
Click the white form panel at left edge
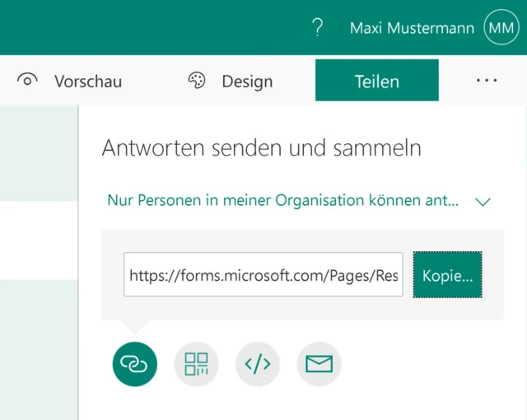[x=39, y=239]
